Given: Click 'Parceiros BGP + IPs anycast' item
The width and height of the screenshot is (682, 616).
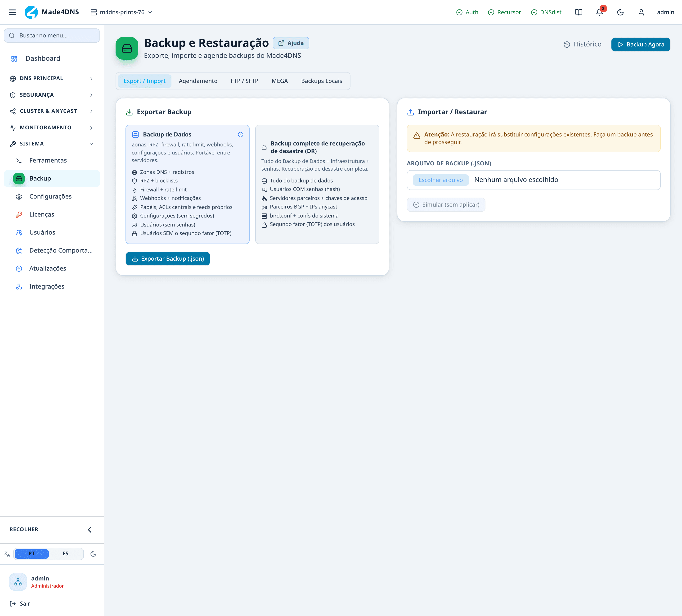Looking at the screenshot, I should (299, 207).
